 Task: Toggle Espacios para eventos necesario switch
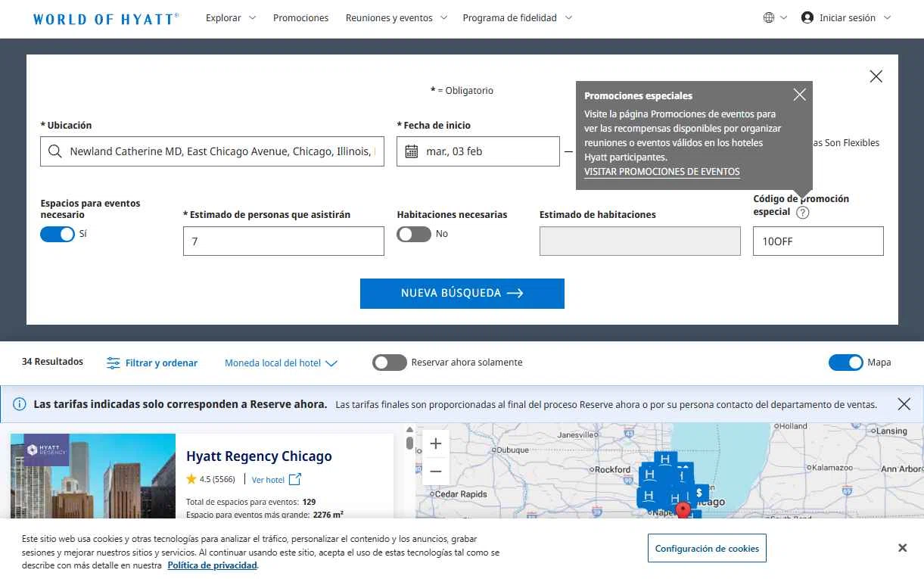(x=58, y=234)
